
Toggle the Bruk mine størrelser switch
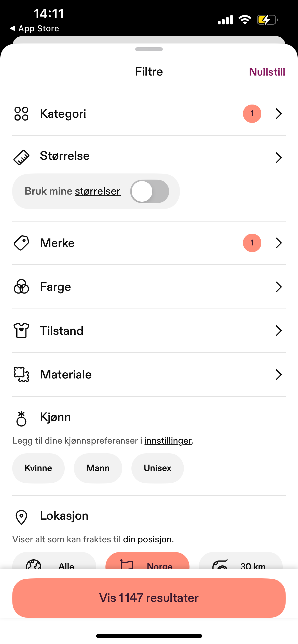(150, 191)
